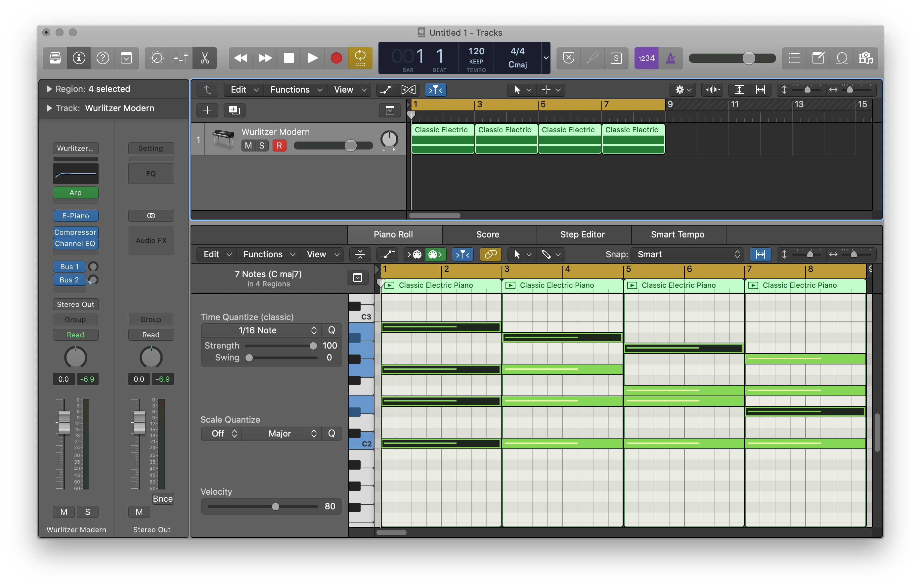Open the Scissors editors icon
Image resolution: width=921 pixels, height=588 pixels.
pos(205,58)
